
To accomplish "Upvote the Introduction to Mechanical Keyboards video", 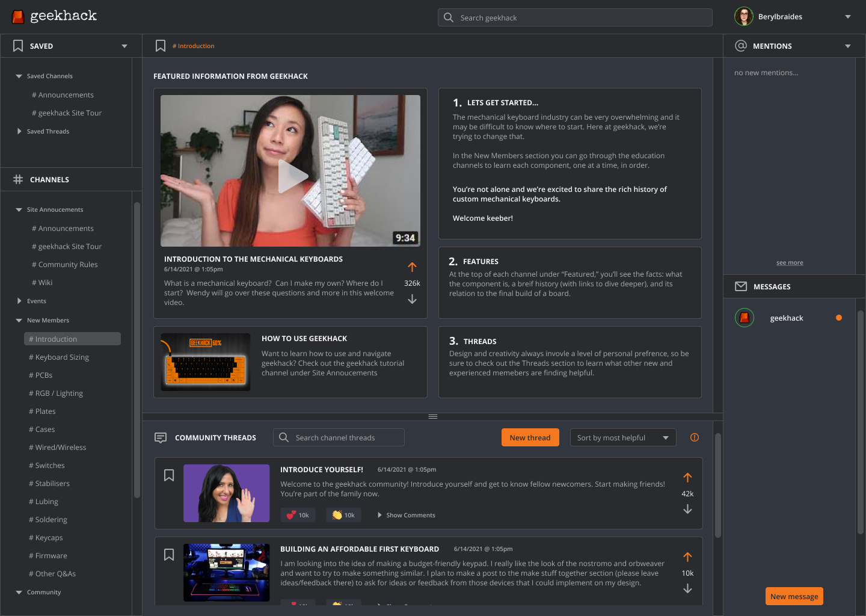I will point(412,266).
